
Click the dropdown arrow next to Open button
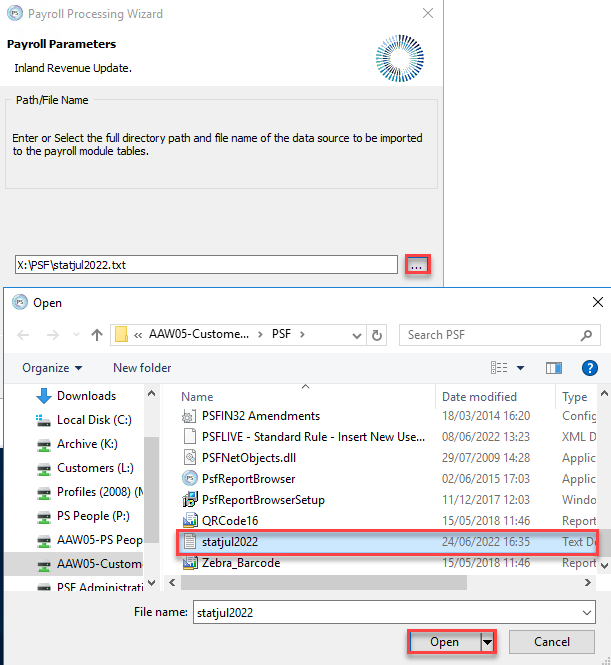click(x=488, y=642)
